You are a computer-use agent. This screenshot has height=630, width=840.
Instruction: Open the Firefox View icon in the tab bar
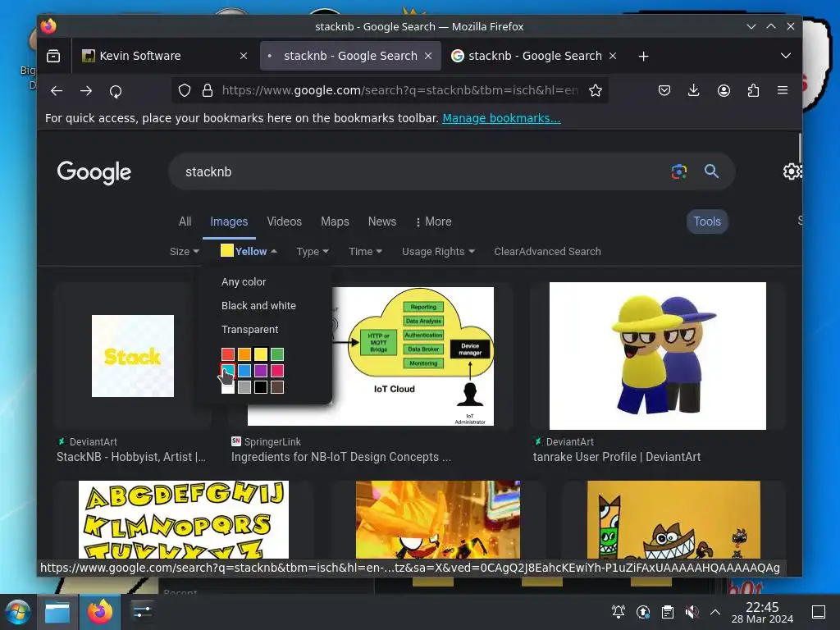coord(53,56)
